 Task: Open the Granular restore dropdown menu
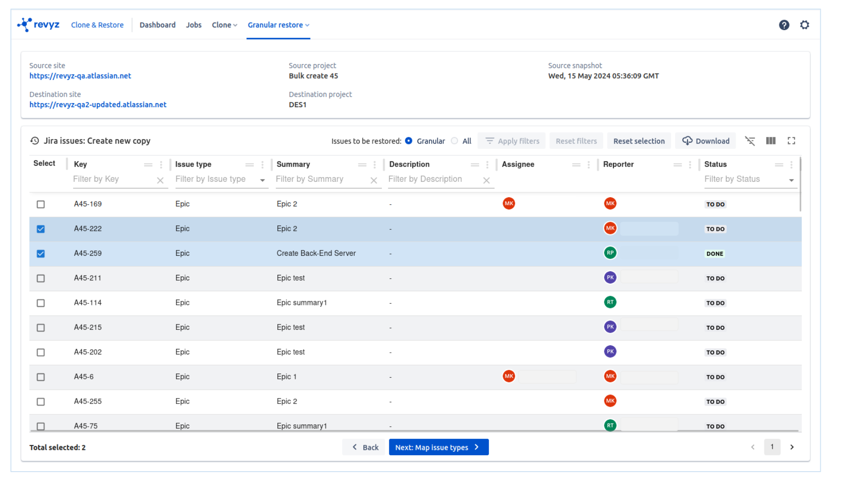click(x=278, y=25)
